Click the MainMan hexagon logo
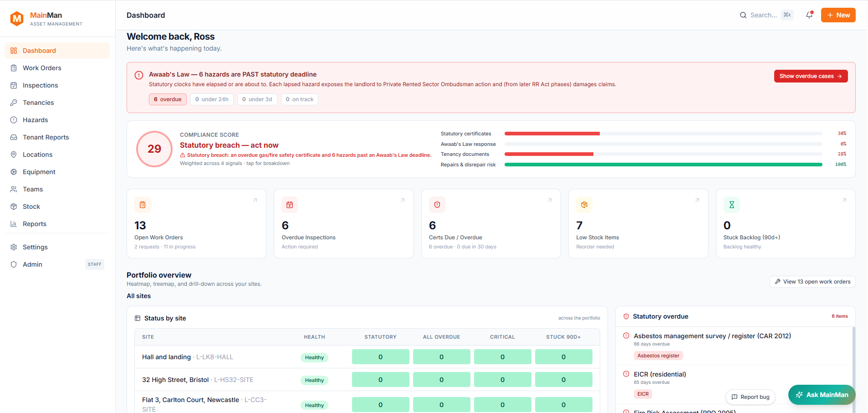This screenshot has width=868, height=413. coord(17,19)
